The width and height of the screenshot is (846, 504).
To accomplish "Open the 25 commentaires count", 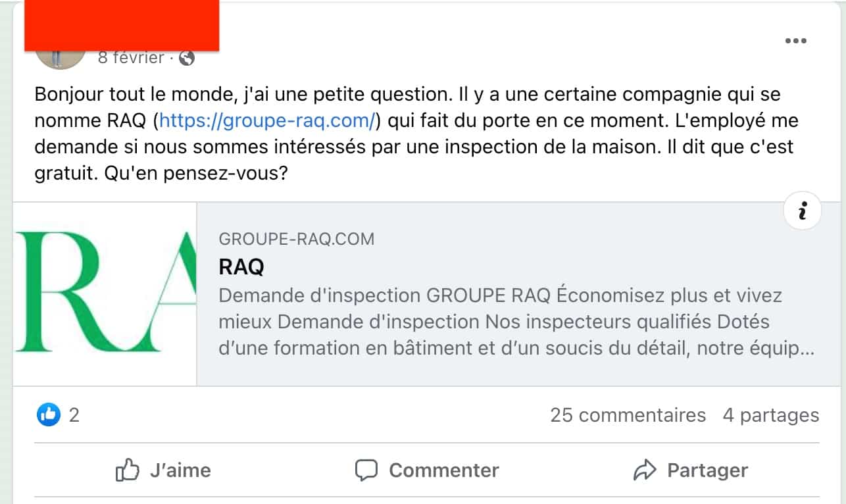I will [628, 415].
